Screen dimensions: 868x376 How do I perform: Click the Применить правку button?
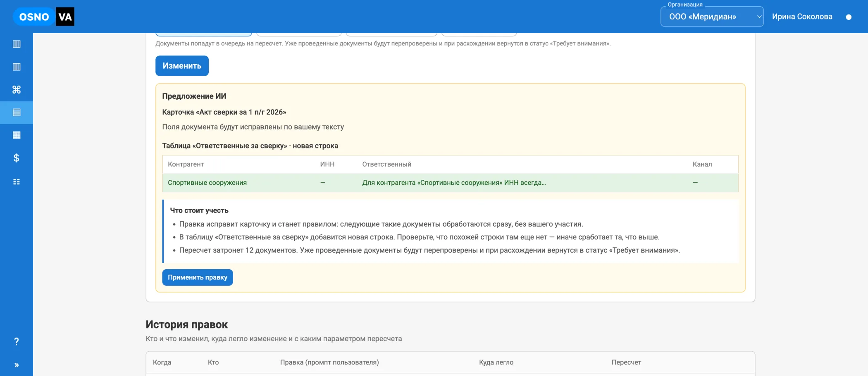click(x=198, y=277)
